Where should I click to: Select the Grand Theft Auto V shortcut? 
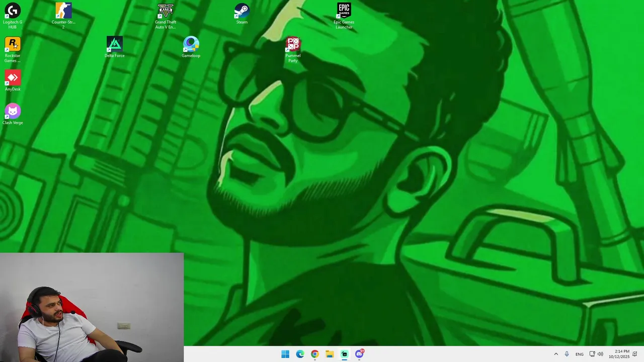click(x=166, y=16)
